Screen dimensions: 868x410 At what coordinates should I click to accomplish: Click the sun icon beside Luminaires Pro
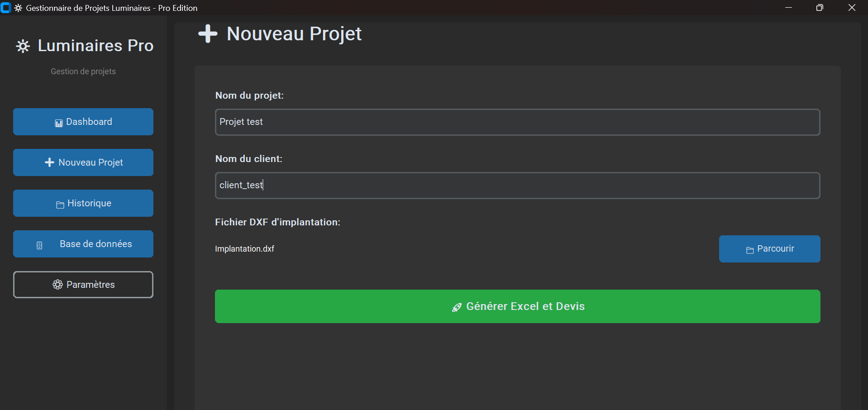point(23,46)
